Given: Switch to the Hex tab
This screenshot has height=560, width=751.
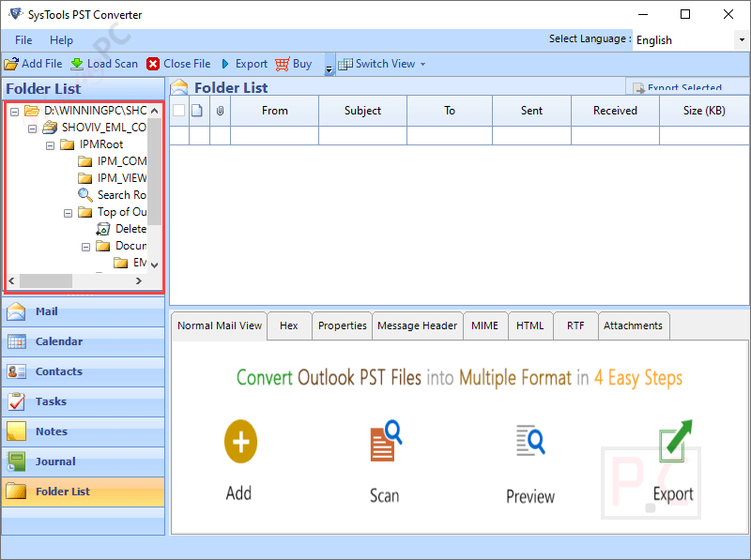Looking at the screenshot, I should click(289, 325).
